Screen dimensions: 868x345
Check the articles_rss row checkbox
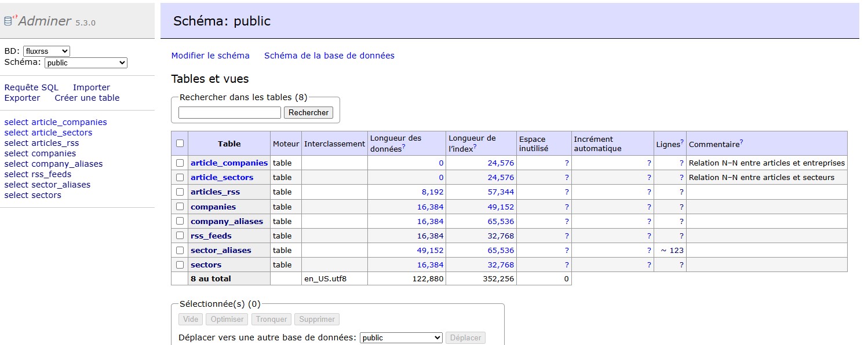pos(180,192)
